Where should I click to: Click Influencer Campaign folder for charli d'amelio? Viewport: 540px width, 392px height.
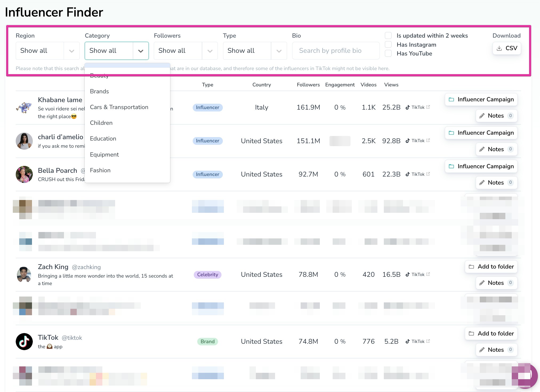481,133
